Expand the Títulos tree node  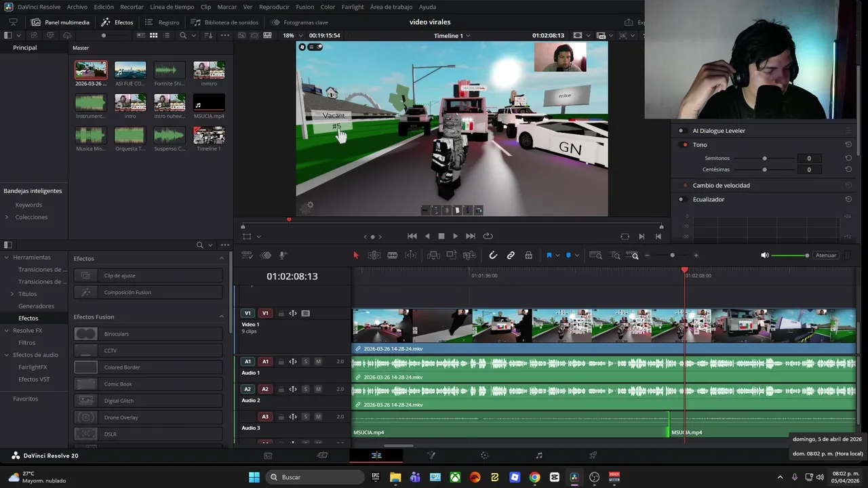tap(12, 294)
